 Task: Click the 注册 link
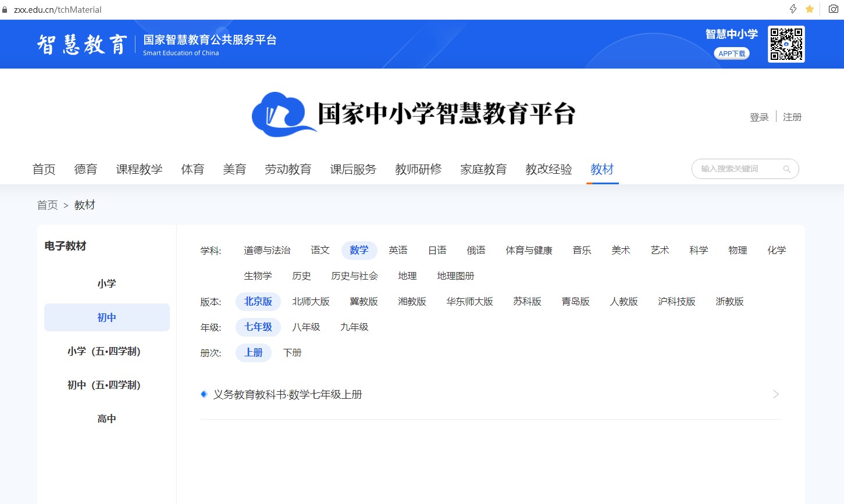pos(792,117)
